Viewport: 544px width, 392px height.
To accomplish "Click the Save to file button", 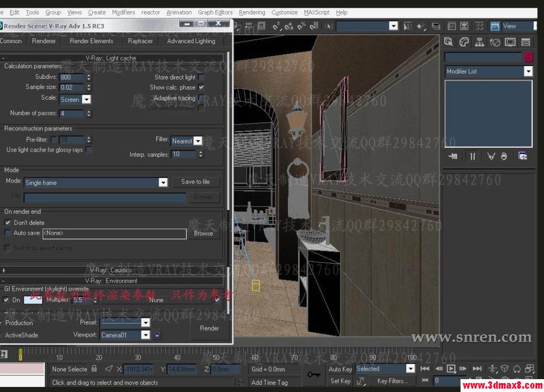I will tap(196, 181).
